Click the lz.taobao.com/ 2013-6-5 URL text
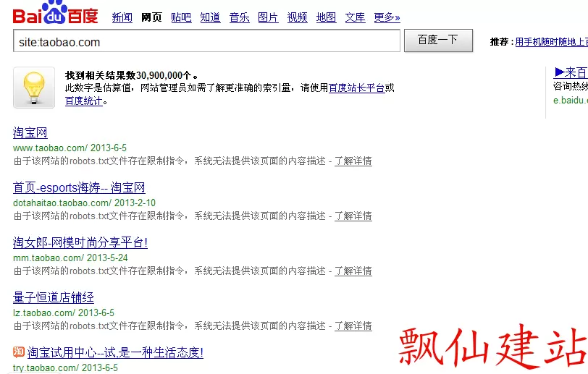 [64, 313]
